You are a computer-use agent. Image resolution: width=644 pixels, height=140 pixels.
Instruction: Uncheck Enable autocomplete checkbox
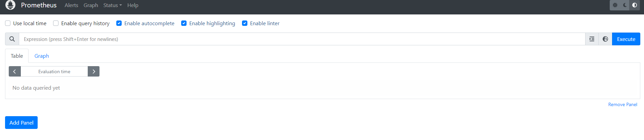pos(119,23)
